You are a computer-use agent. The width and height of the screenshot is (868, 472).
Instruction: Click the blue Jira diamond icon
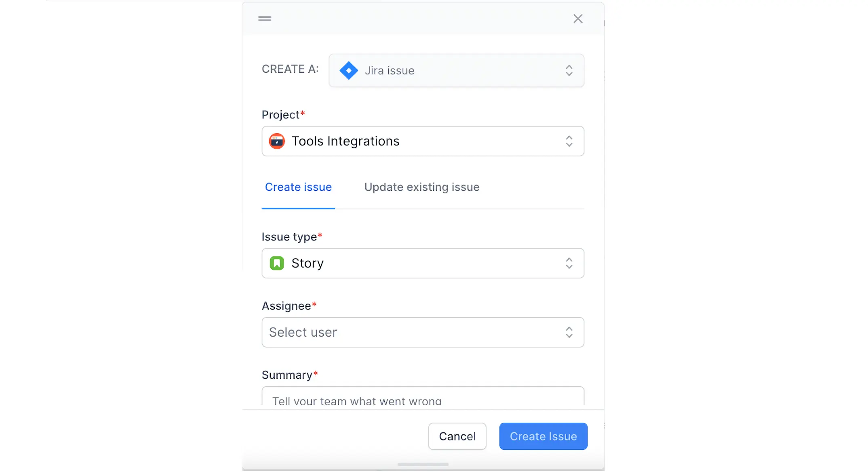point(348,70)
